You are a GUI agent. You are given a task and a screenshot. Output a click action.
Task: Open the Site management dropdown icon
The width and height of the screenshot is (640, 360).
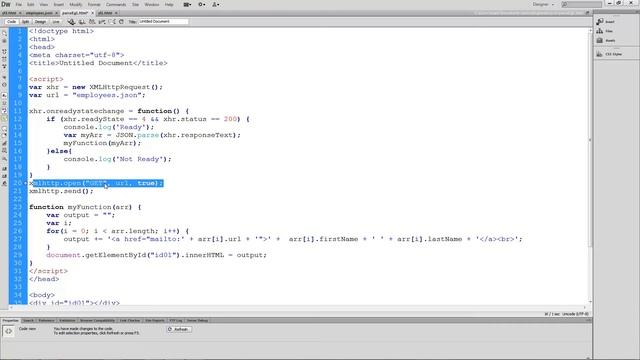point(216,4)
